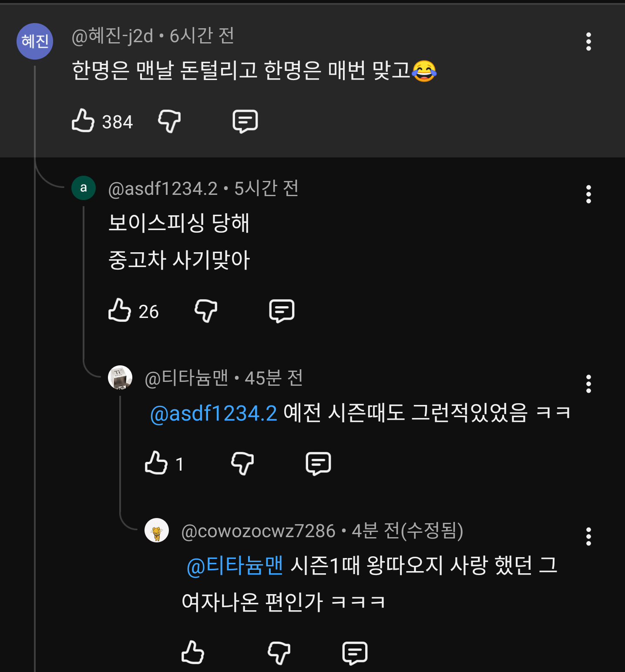Open more options for @asdf1234.2 reply
625x672 pixels.
tap(588, 194)
